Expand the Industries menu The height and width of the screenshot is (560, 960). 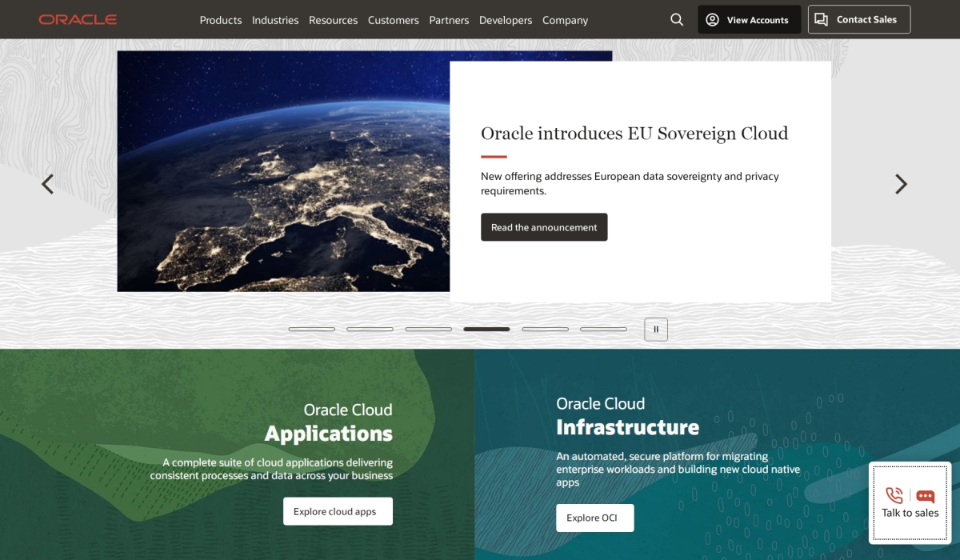[x=275, y=20]
